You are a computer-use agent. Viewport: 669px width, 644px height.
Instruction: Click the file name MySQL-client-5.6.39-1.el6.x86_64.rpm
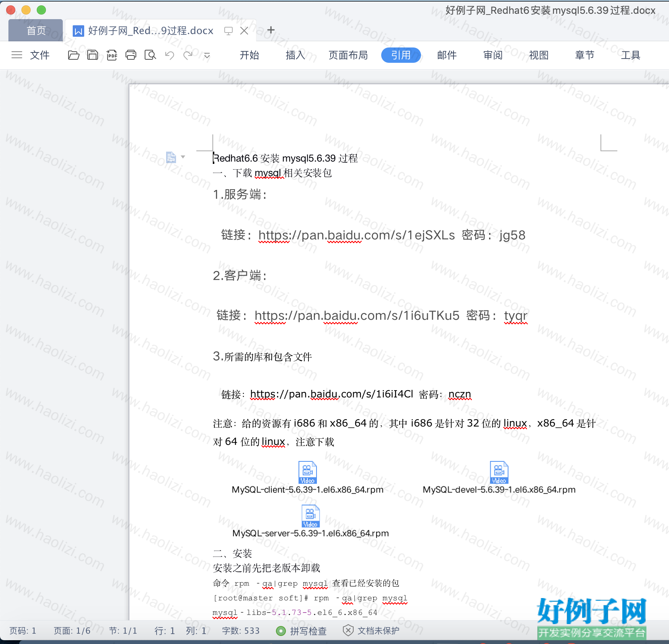[308, 490]
